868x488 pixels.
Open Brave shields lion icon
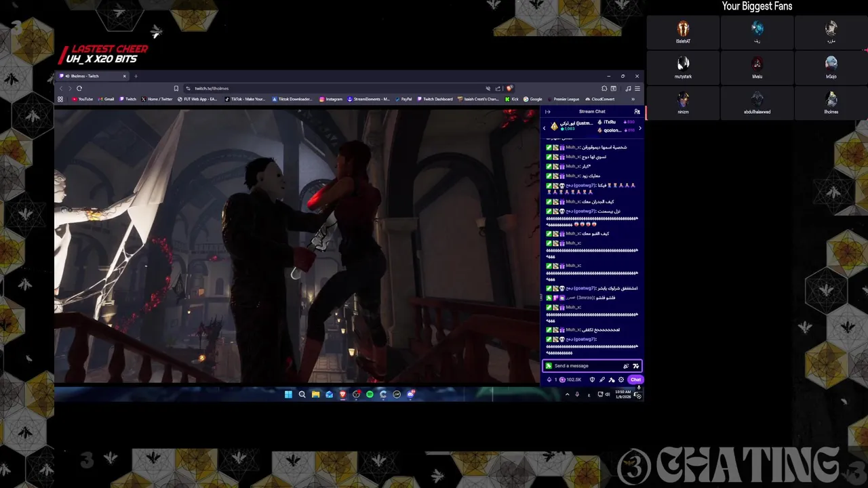pos(509,88)
